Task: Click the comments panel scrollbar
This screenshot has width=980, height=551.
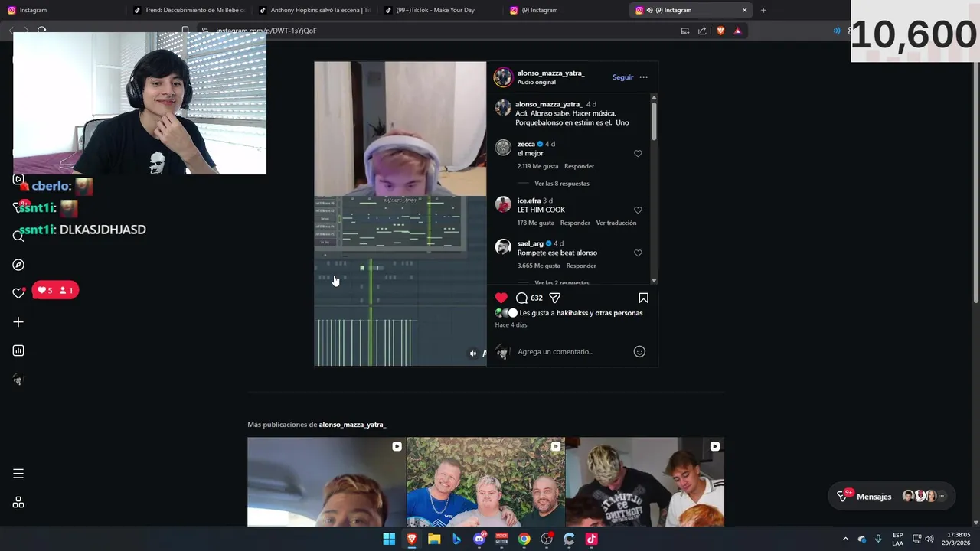Action: click(654, 120)
